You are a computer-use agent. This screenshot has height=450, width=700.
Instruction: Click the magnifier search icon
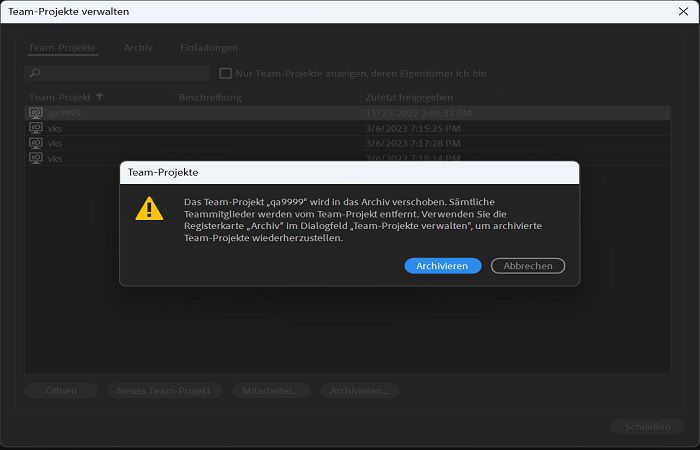coord(35,73)
